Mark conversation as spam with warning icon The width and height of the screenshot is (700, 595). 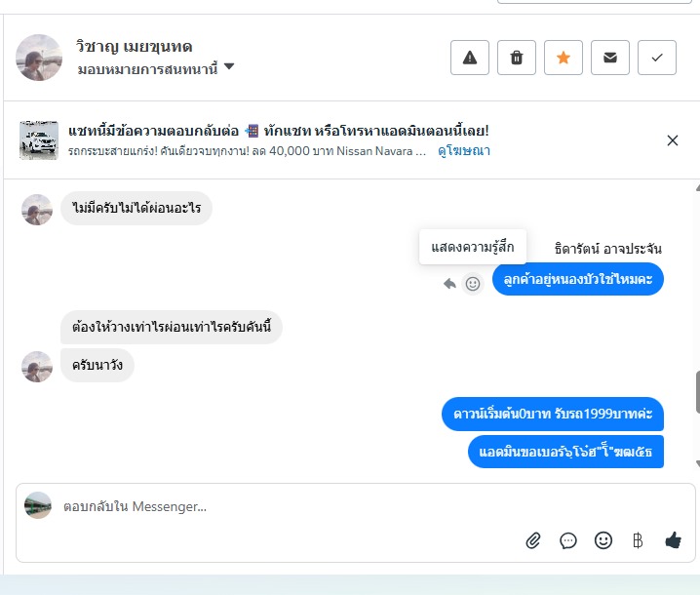(x=470, y=58)
